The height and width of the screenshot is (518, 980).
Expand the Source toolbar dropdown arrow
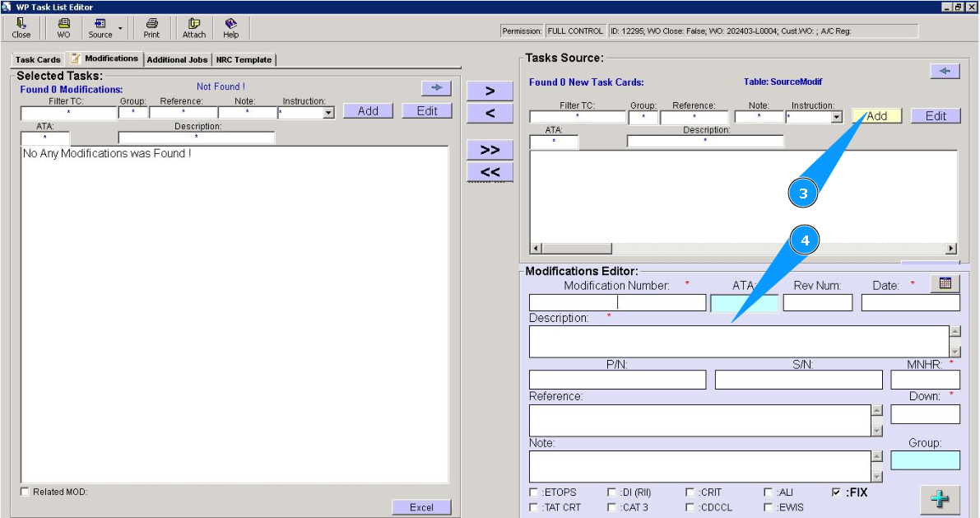[x=120, y=28]
